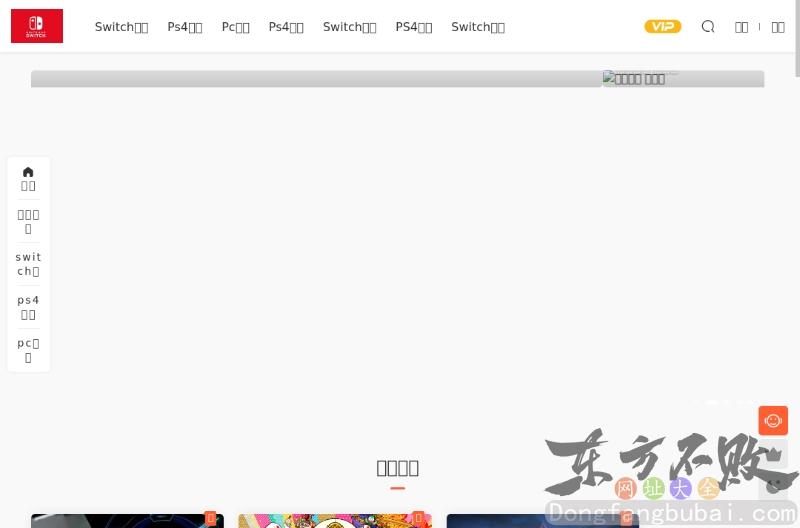This screenshot has width=800, height=528.
Task: Open the "Pc" item in top navigation
Action: point(235,27)
